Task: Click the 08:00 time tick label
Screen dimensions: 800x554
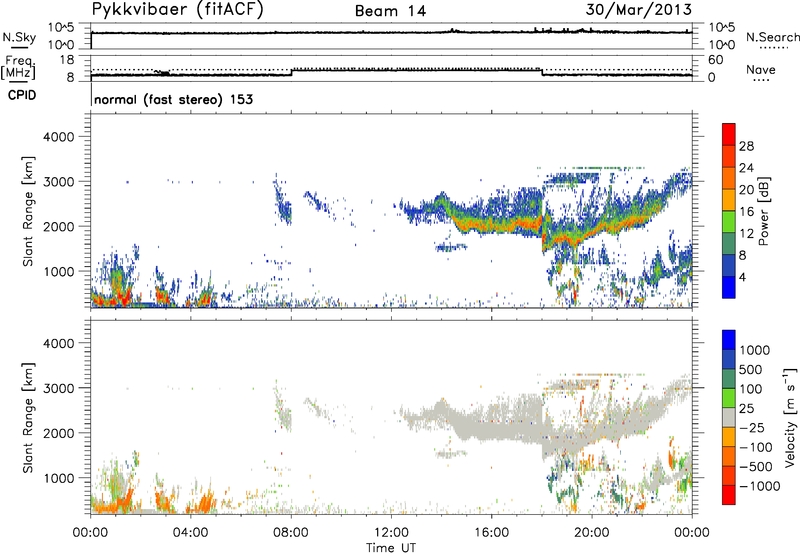Action: (x=291, y=533)
